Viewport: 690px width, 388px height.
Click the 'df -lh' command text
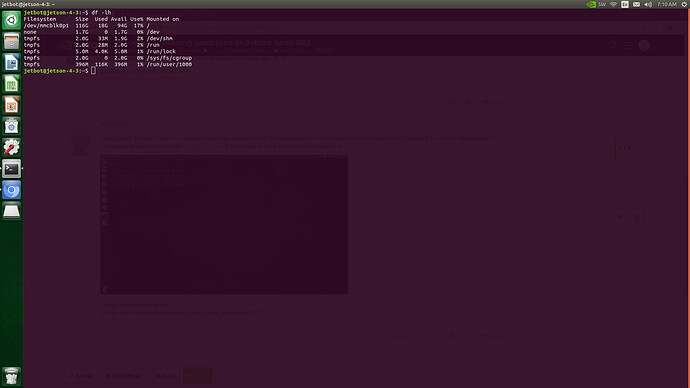(x=101, y=13)
